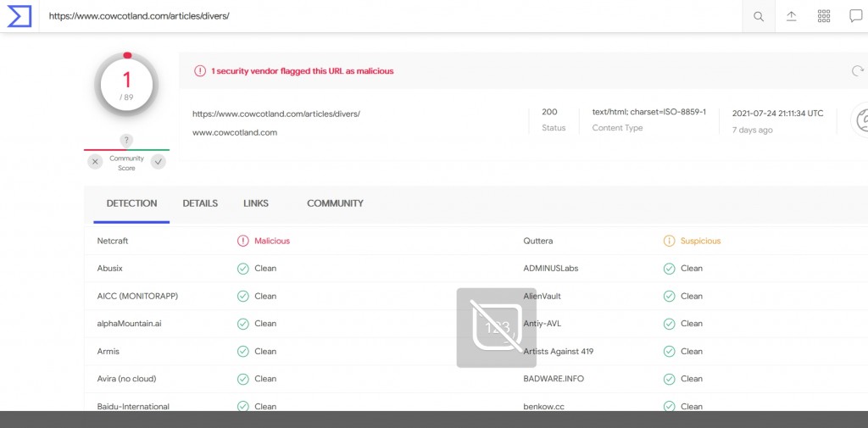Open the LINKS tab

256,203
